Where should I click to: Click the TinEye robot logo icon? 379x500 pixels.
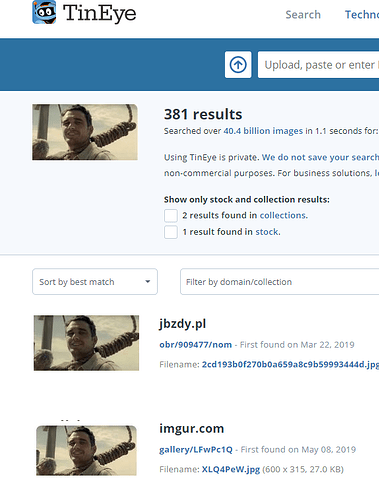(x=44, y=12)
